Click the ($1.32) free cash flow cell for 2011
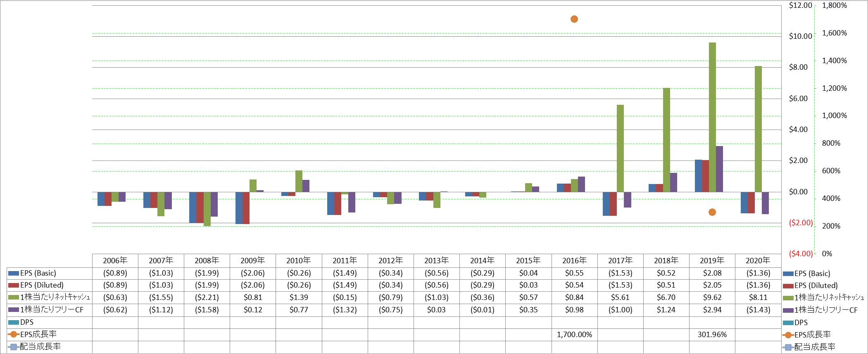This screenshot has height=354, width=868. [345, 310]
